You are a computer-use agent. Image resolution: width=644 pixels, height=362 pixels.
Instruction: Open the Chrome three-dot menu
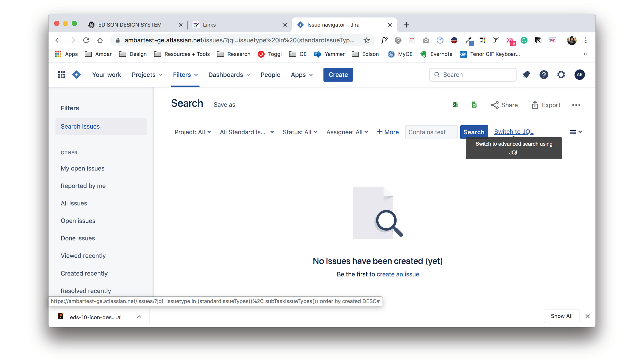586,40
